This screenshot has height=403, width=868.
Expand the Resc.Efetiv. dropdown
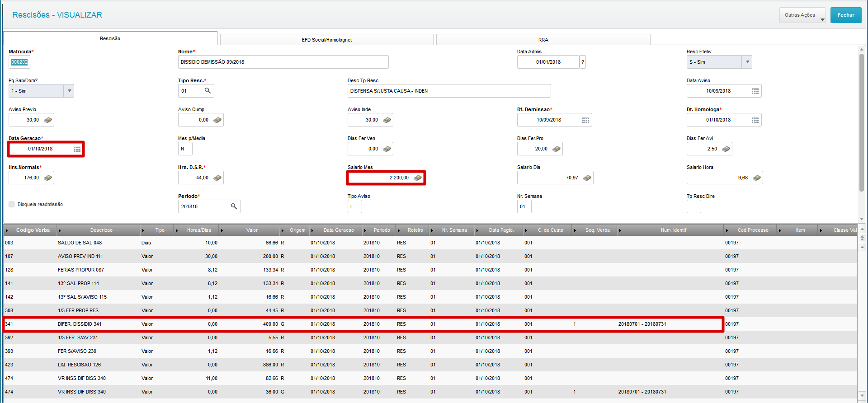pos(747,62)
